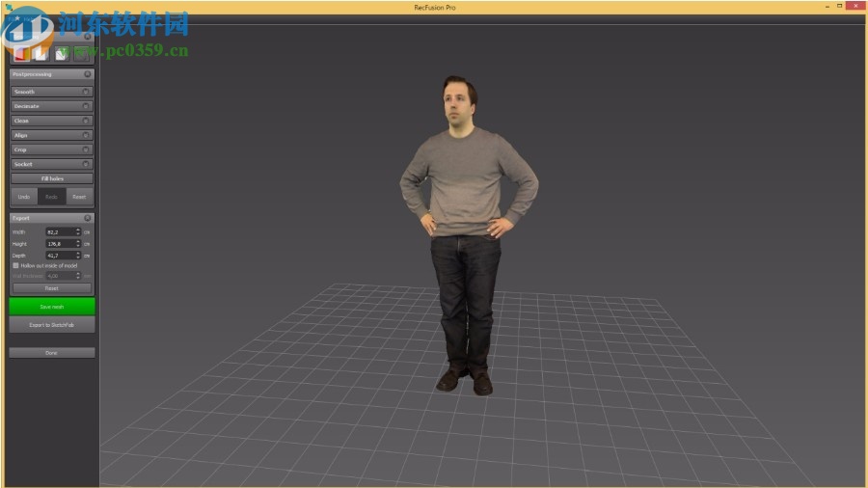Click the second white model view icon

pos(41,54)
